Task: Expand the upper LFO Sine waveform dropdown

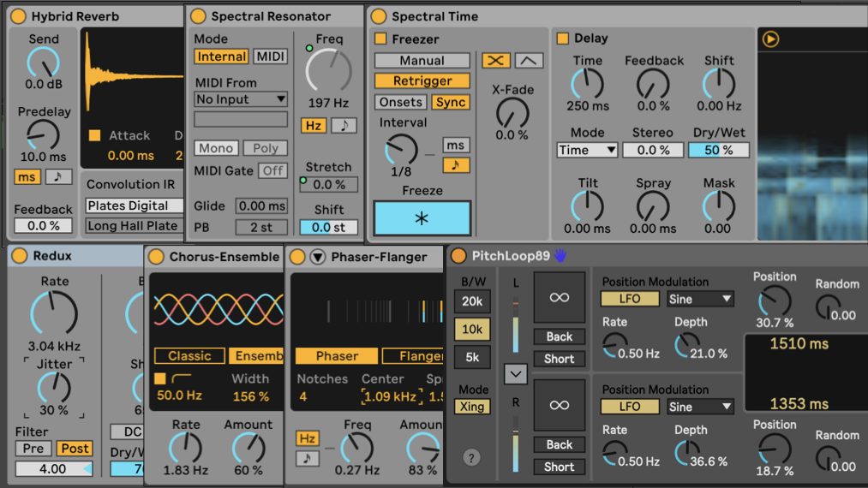Action: [x=700, y=299]
